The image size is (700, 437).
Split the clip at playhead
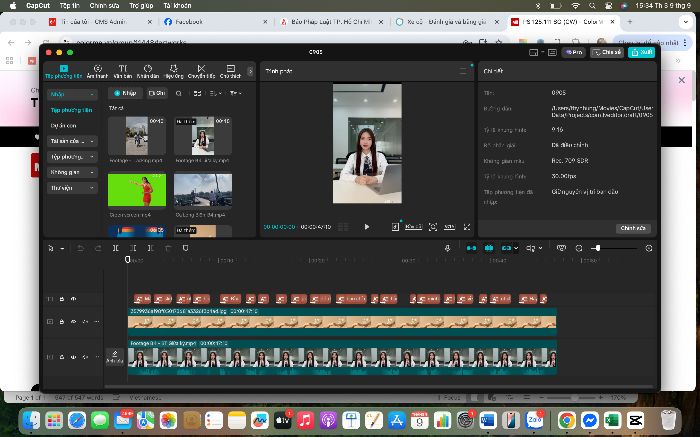(116, 248)
